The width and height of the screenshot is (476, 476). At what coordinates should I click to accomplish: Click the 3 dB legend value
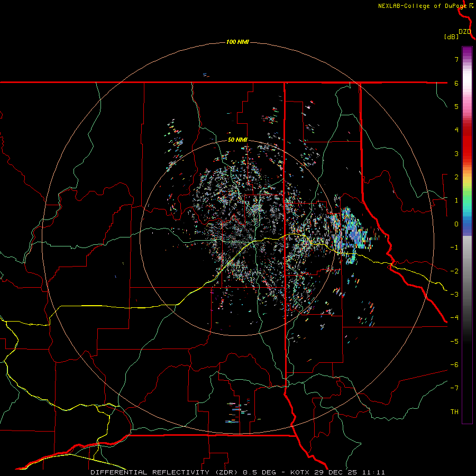tap(456, 153)
